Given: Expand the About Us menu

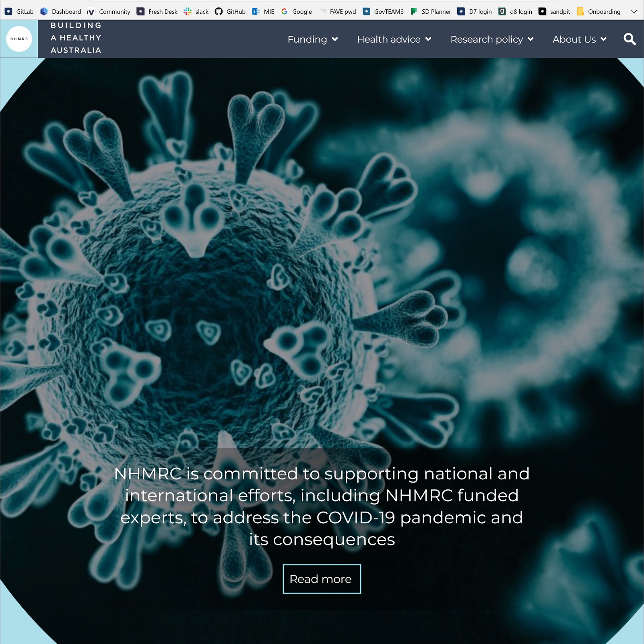Looking at the screenshot, I should pyautogui.click(x=579, y=39).
